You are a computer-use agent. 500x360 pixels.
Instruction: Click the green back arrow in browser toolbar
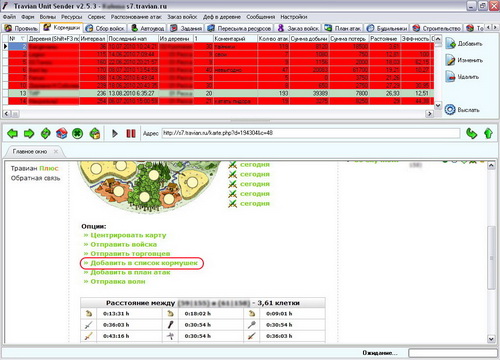click(12, 134)
